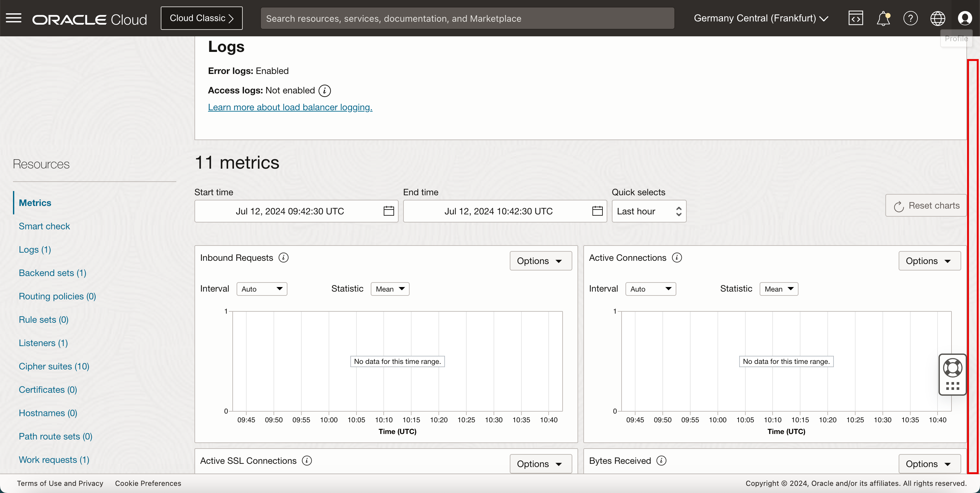Open Listeners in Resources list
Image resolution: width=980 pixels, height=493 pixels.
[x=43, y=343]
